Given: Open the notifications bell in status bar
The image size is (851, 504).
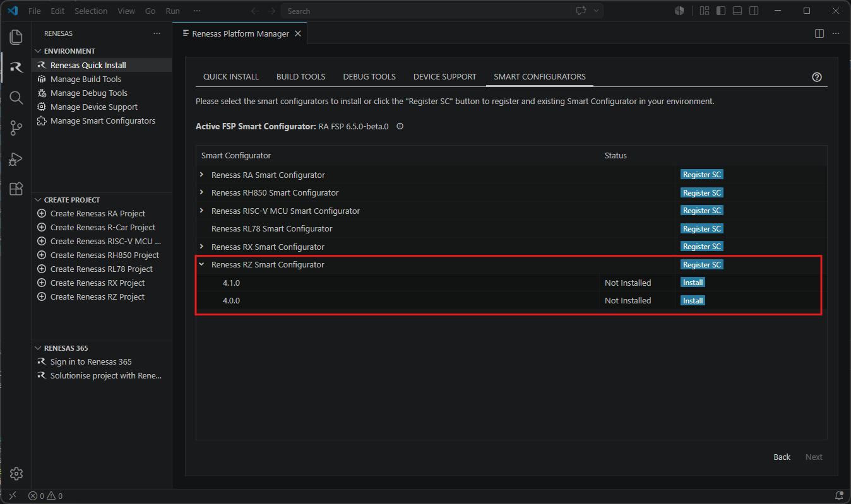Looking at the screenshot, I should pyautogui.click(x=839, y=496).
